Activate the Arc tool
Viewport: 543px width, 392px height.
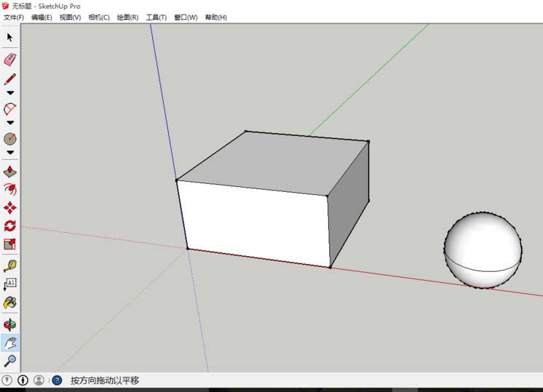coord(10,109)
